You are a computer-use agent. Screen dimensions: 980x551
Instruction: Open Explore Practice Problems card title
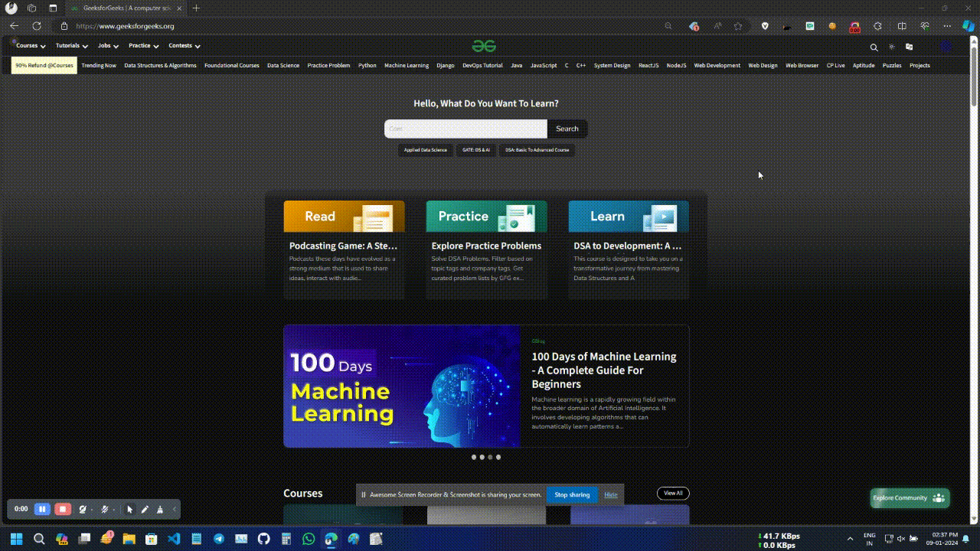[486, 246]
